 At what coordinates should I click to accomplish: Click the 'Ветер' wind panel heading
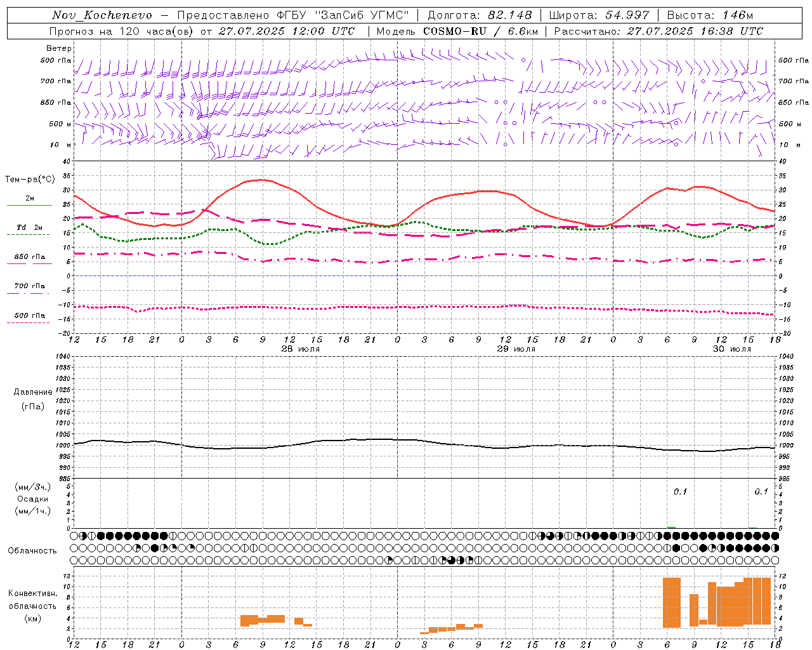click(x=59, y=48)
